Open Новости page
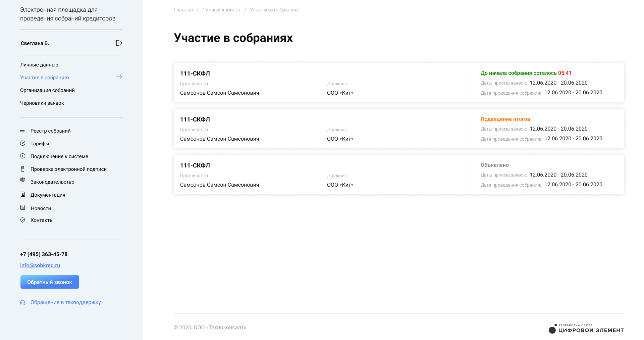Screen dimensions: 644x340 point(41,208)
